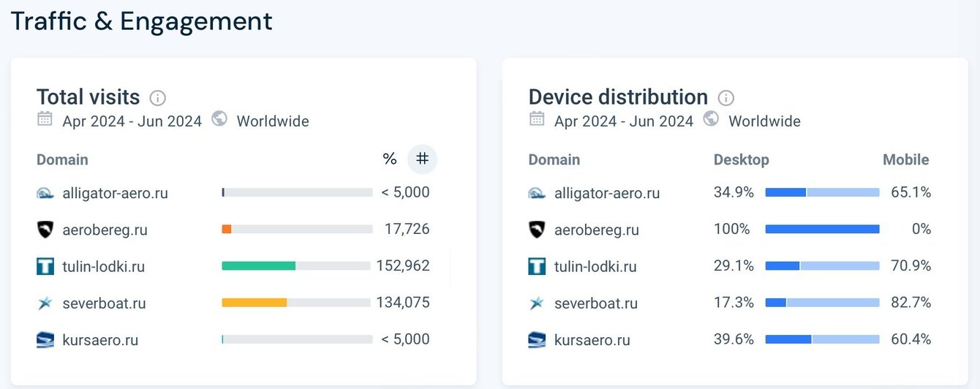
Task: Switch Total visits to percentage view
Action: 389,159
